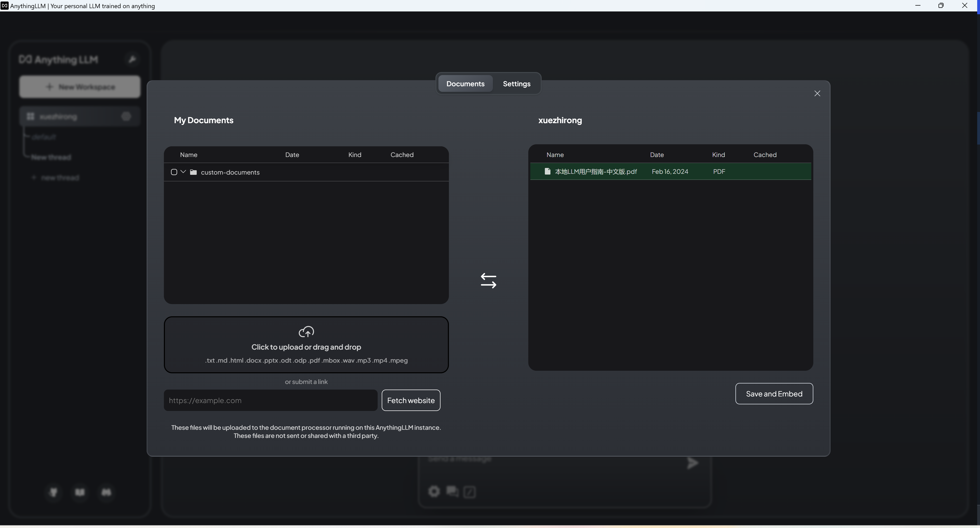Click the AnythingLLM logo in sidebar
The image size is (980, 528).
(59, 60)
